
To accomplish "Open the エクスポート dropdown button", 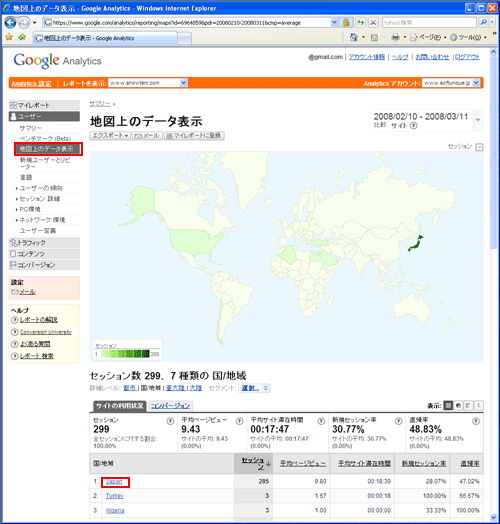I will pos(110,136).
